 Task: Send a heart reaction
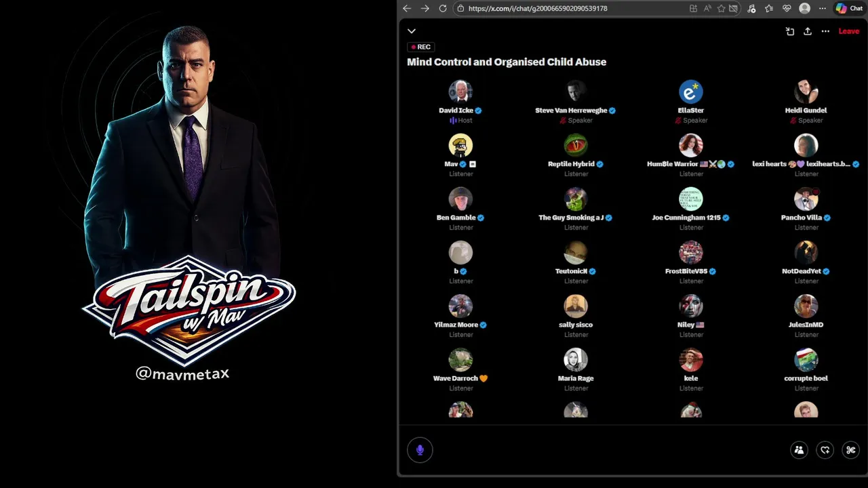(825, 450)
